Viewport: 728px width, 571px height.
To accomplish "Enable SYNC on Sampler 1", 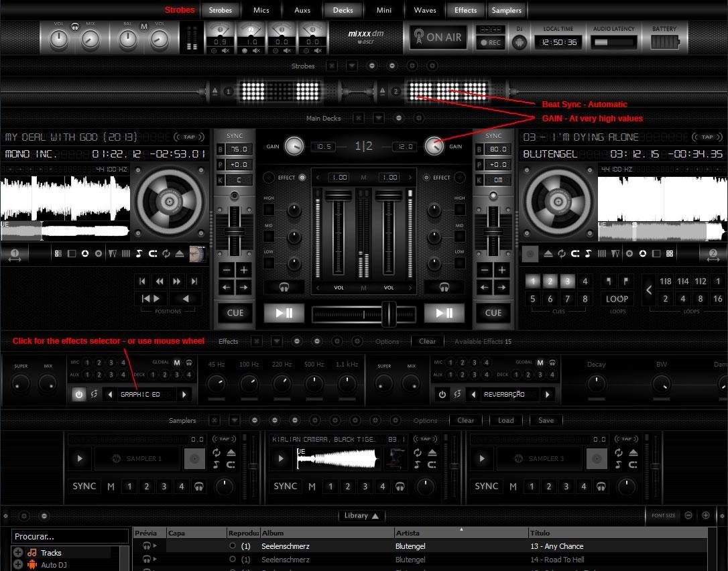I will click(84, 486).
